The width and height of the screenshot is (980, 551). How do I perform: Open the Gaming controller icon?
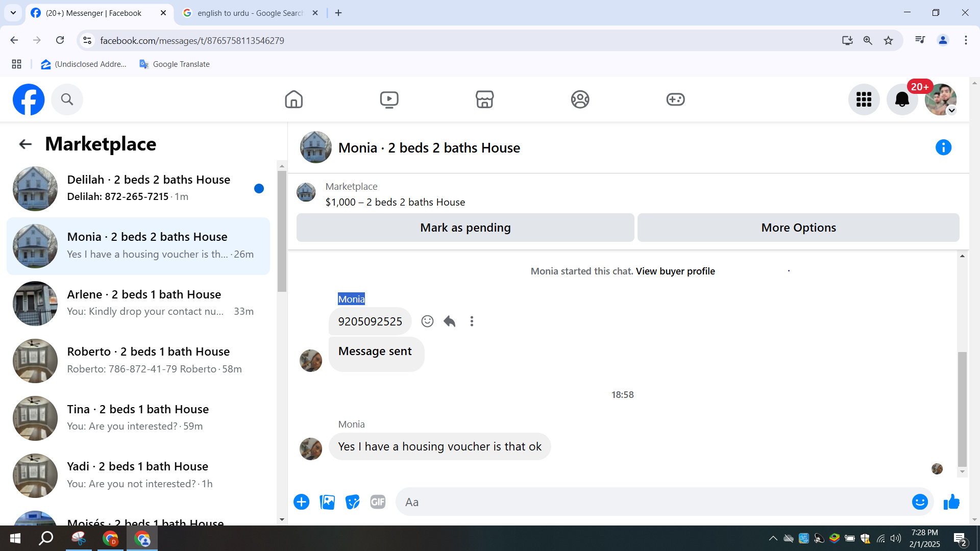pos(675,99)
